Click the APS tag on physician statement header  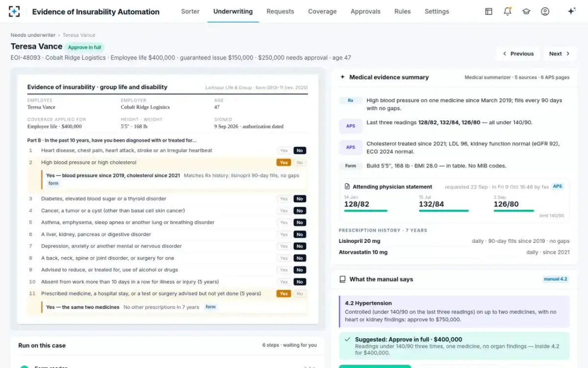tap(558, 186)
